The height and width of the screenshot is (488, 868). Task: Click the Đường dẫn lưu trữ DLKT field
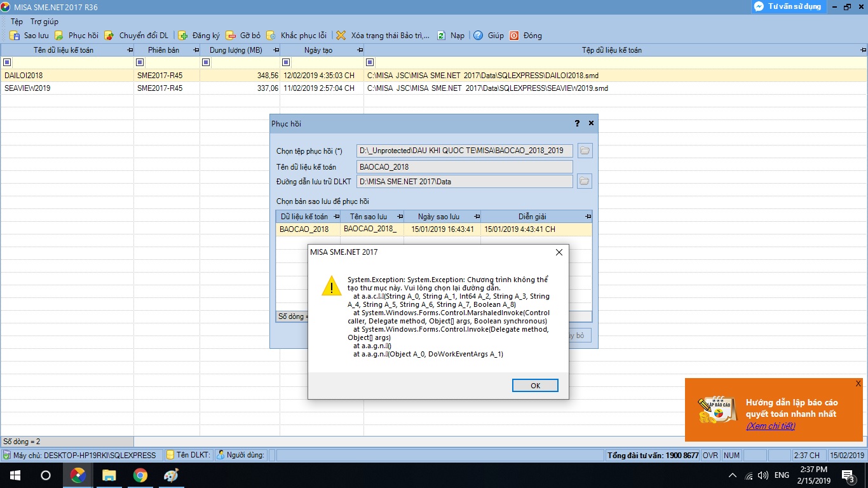point(465,182)
